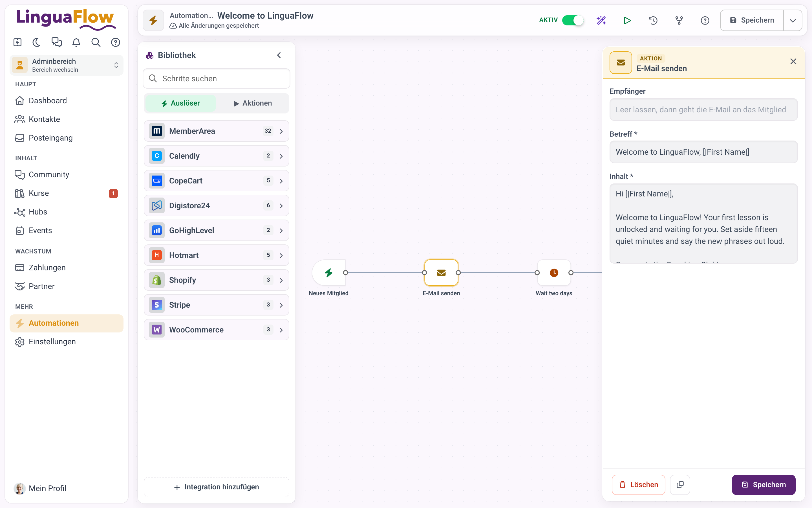812x508 pixels.
Task: Open the chat messages icon in sidebar
Action: (x=56, y=42)
